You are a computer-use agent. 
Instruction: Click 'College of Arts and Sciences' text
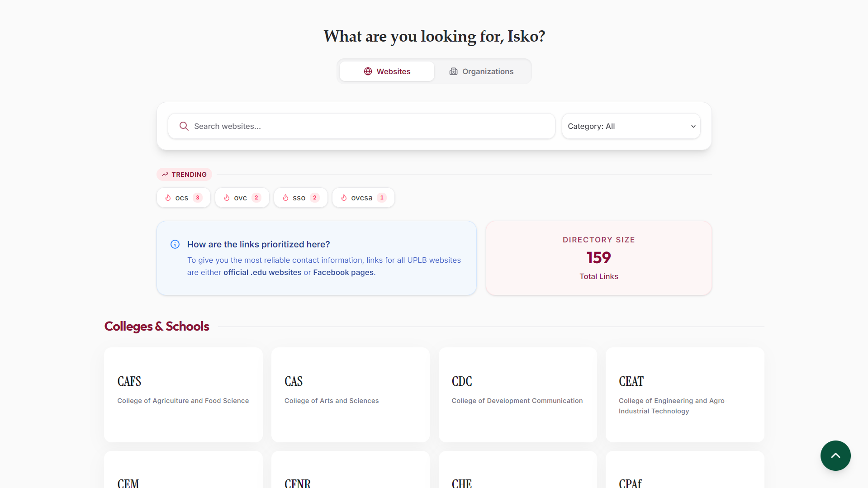[332, 401]
